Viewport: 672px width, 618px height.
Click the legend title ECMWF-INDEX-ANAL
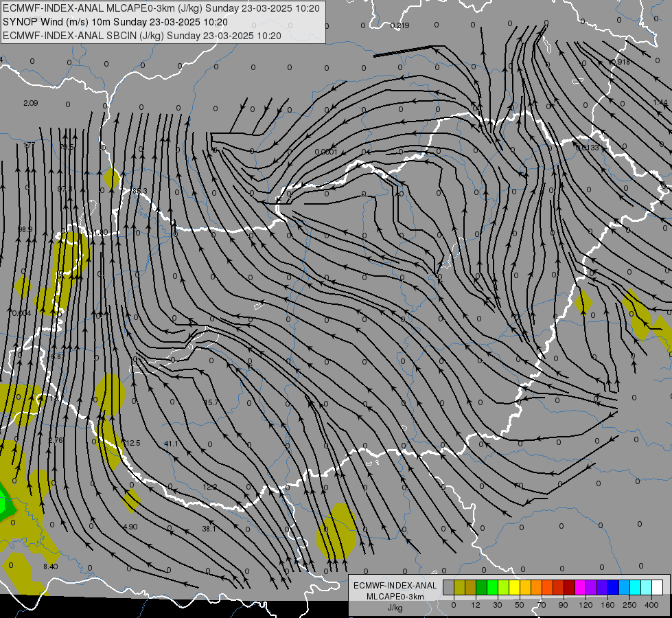(395, 586)
